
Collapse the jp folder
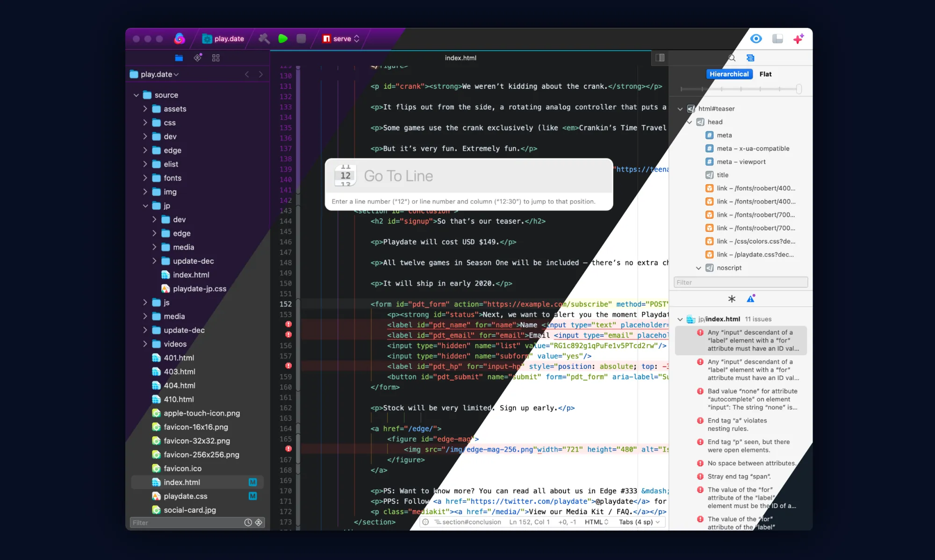(x=145, y=206)
